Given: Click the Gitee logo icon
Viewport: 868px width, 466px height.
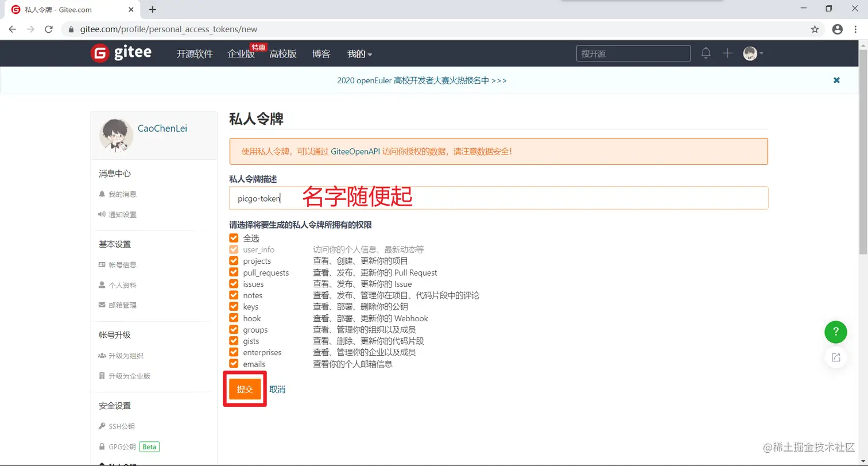Looking at the screenshot, I should [x=99, y=53].
